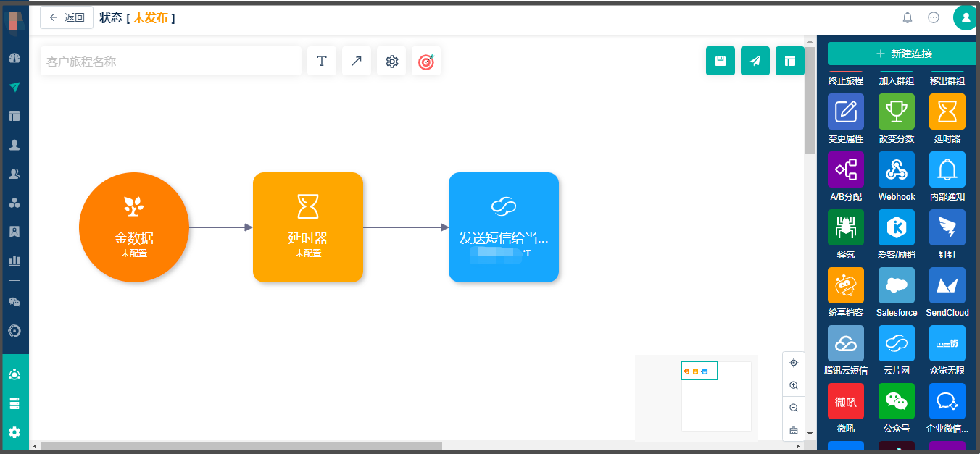Select the arrow connector tool
Viewport: 980px width, 454px height.
click(357, 62)
